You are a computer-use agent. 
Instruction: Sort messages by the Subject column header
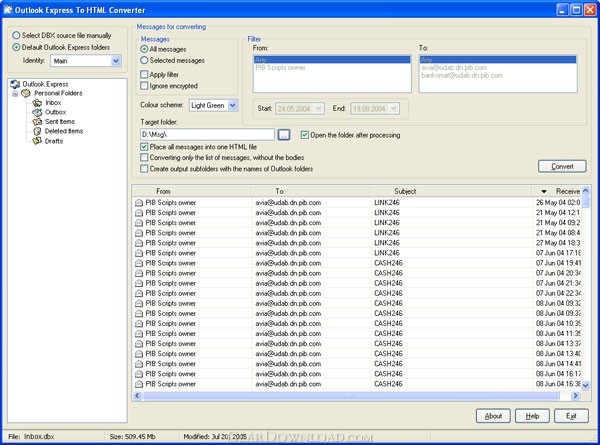(405, 190)
